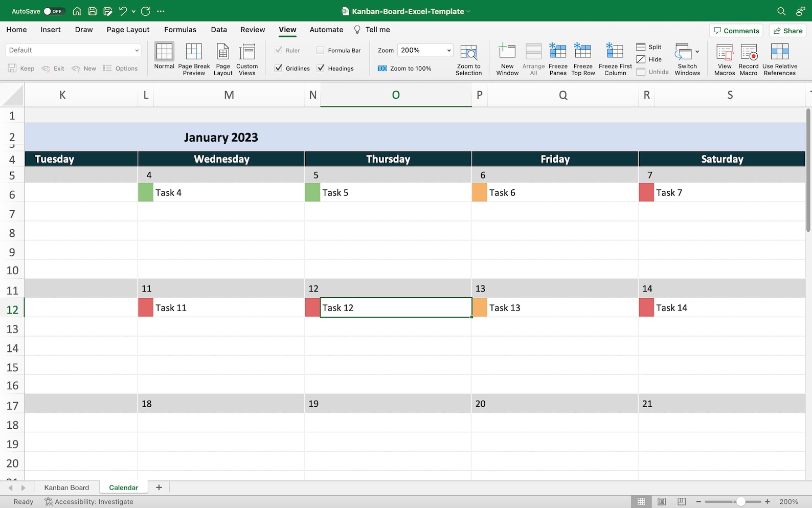Open the Formulas tab
This screenshot has width=812, height=508.
[x=180, y=30]
